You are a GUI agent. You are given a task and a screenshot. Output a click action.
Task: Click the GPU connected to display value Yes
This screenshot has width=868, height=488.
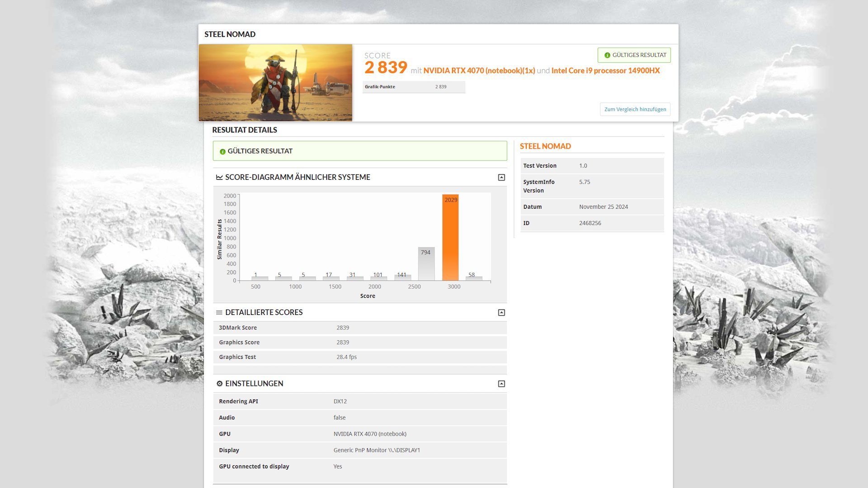point(338,466)
